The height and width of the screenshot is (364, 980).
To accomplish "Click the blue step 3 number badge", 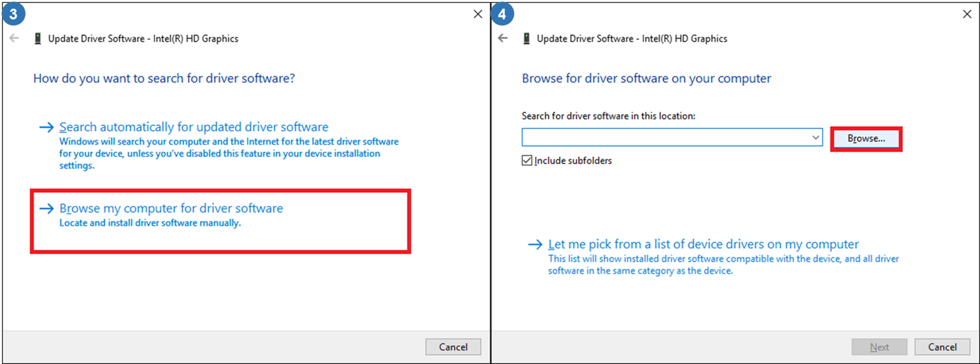I will coord(13,15).
